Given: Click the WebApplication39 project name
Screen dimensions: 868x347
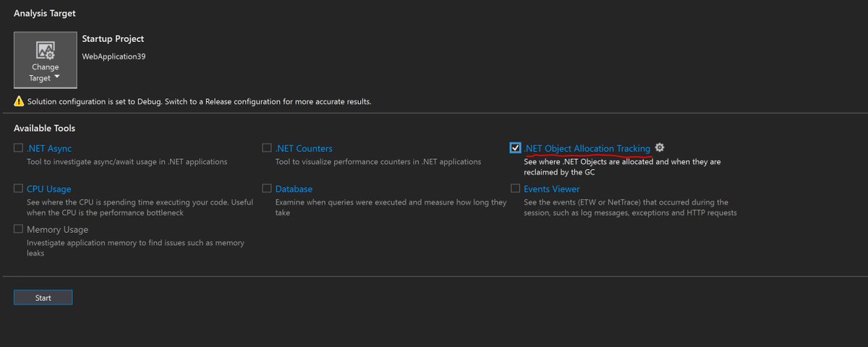Looking at the screenshot, I should click(114, 56).
